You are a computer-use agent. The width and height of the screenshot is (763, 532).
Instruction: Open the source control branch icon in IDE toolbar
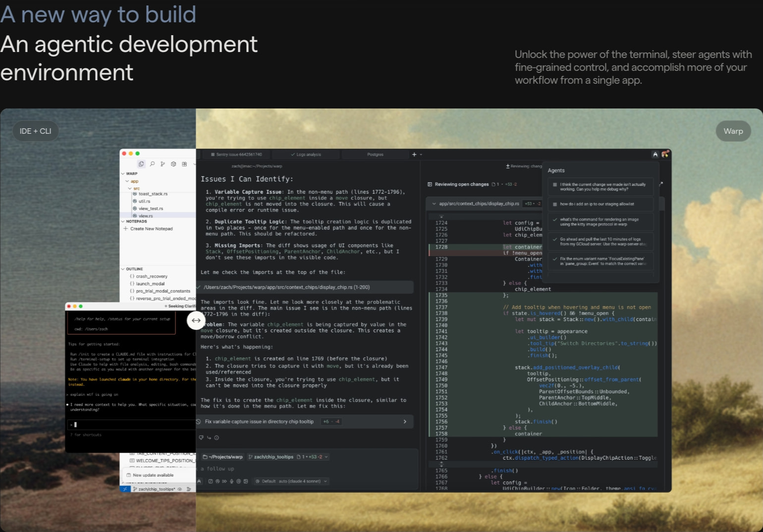click(163, 164)
